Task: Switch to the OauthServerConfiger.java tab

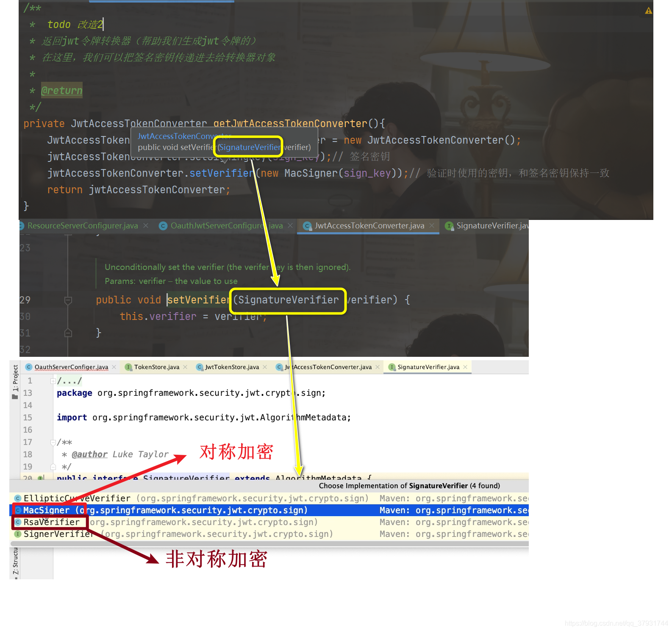Action: 71,367
